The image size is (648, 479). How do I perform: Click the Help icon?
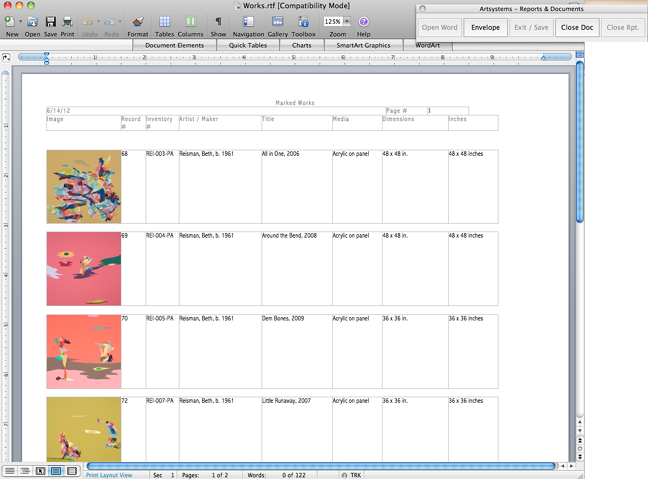tap(363, 21)
